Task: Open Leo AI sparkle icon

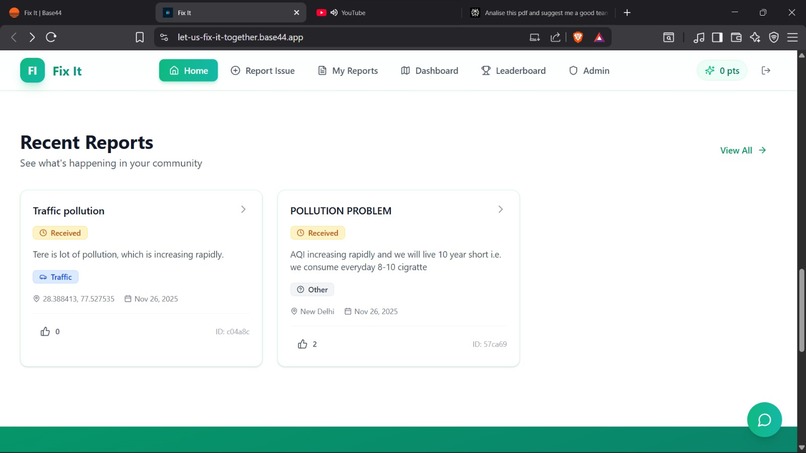Action: pos(755,37)
